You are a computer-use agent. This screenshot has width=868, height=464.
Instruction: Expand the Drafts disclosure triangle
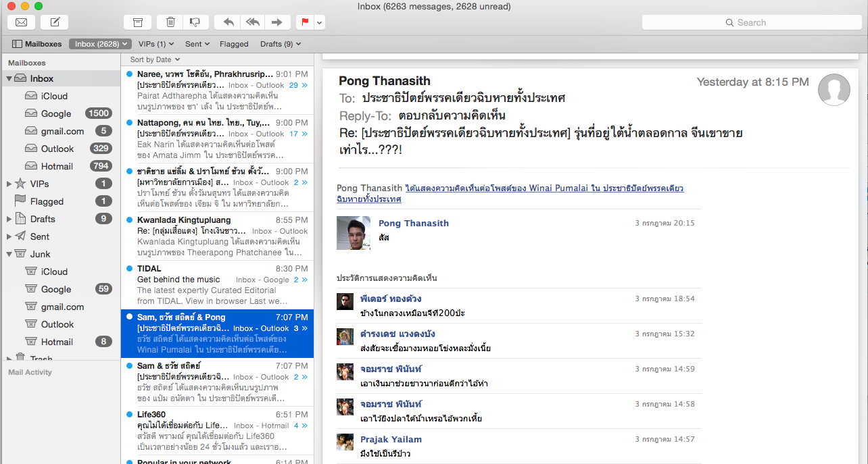pyautogui.click(x=9, y=219)
